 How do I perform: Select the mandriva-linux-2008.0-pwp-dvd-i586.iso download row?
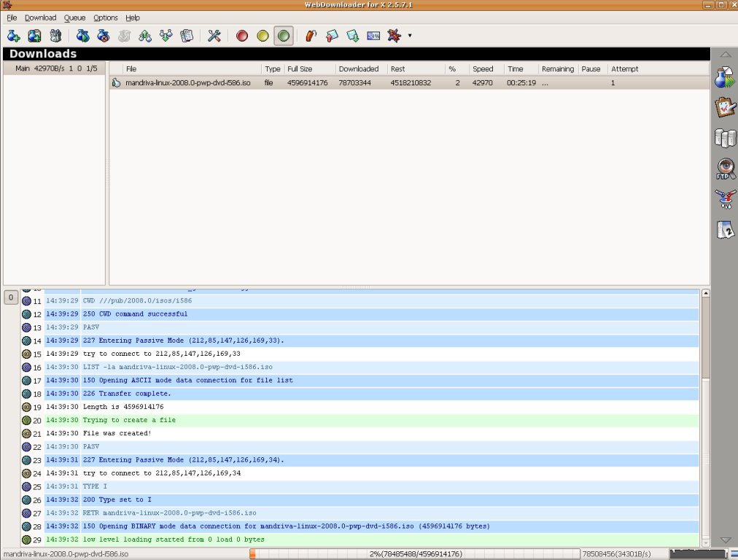click(x=410, y=83)
